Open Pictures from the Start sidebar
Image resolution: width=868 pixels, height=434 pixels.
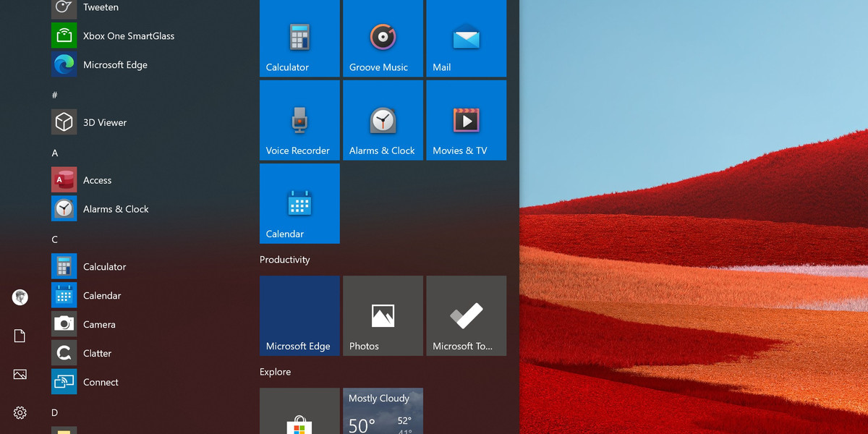pos(20,374)
